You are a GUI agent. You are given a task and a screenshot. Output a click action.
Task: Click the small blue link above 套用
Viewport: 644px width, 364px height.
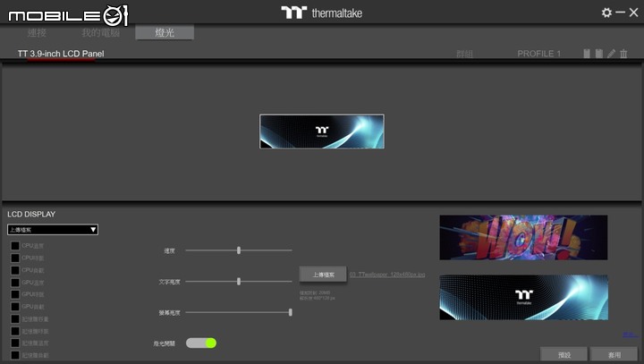tap(630, 334)
